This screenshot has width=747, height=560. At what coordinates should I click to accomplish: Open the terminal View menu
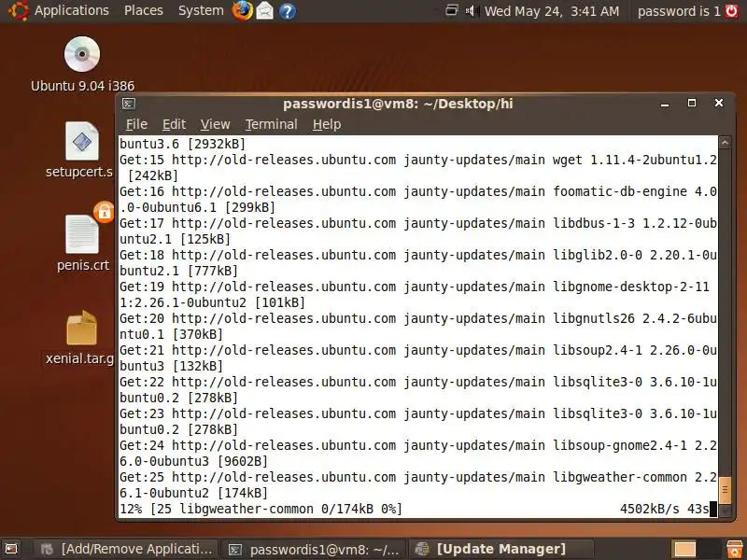point(215,124)
